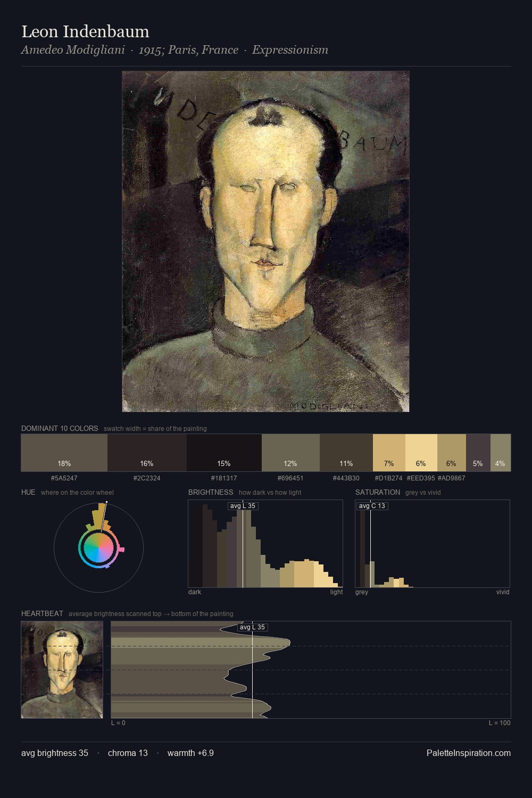The width and height of the screenshot is (532, 798).
Task: Pick the 12% olive-grey swatch #696451
Action: pyautogui.click(x=290, y=453)
